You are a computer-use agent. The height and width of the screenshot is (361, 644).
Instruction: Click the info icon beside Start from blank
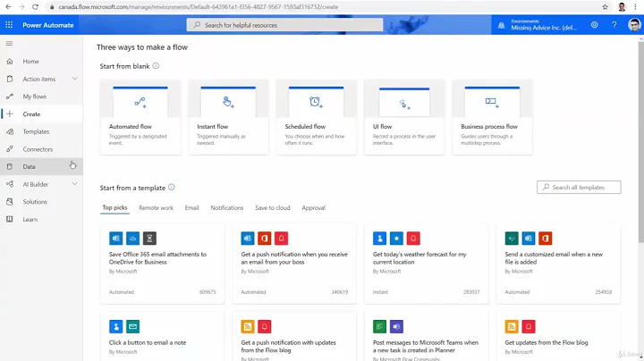156,65
